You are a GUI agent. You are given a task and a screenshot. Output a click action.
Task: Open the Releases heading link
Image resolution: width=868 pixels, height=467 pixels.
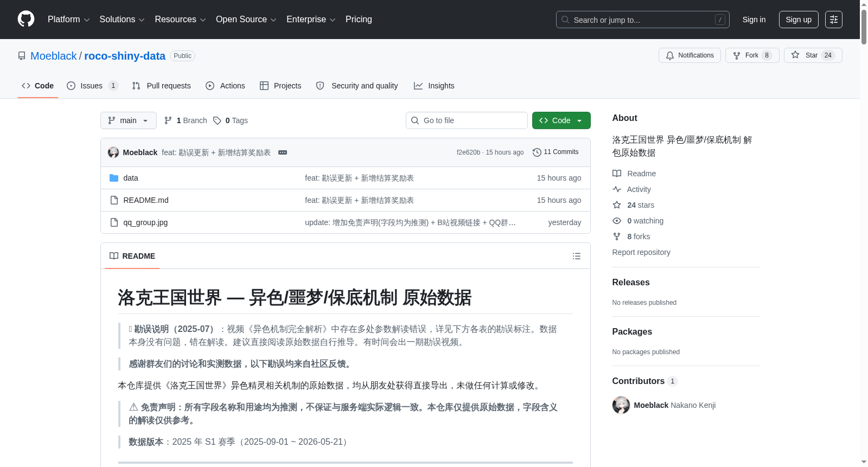tap(631, 282)
